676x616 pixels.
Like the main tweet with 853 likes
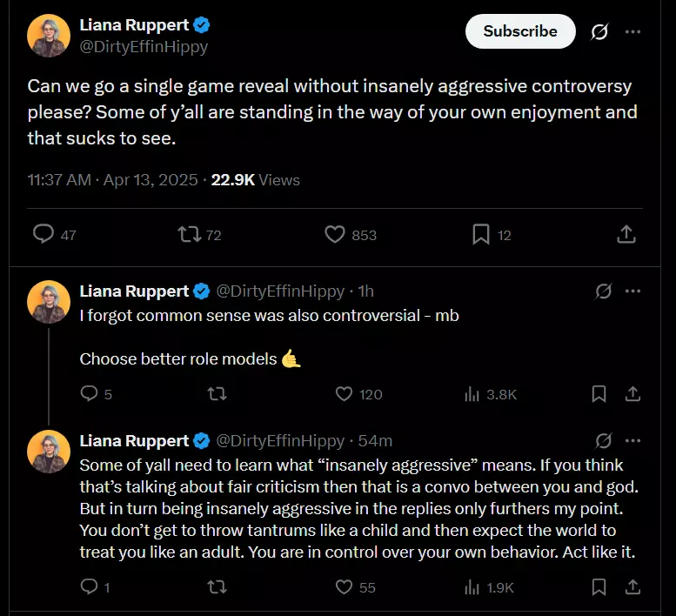[x=351, y=235]
